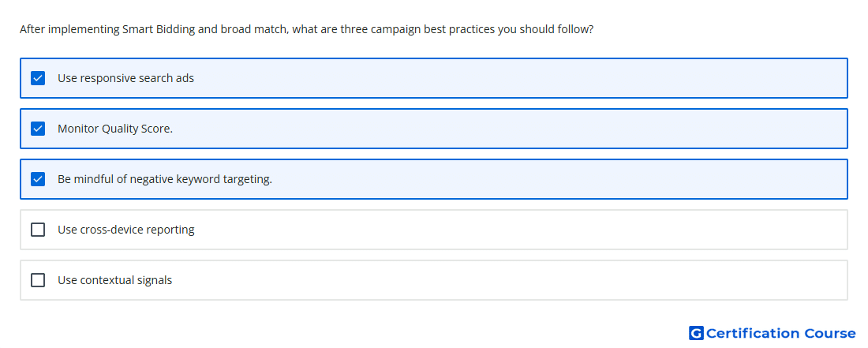Select empty area of cross-device reporting answer card
Viewport: 868px width, 348px height.
(x=520, y=230)
